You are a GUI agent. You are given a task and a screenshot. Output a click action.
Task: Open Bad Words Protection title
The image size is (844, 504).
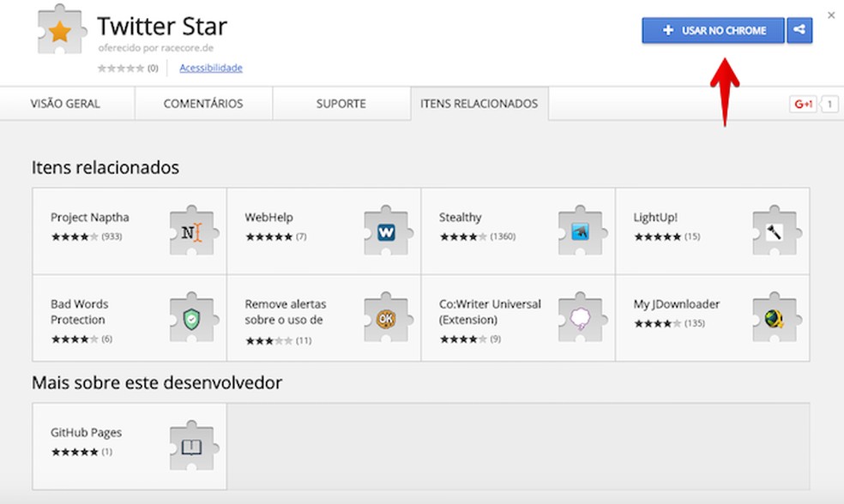[x=80, y=312]
